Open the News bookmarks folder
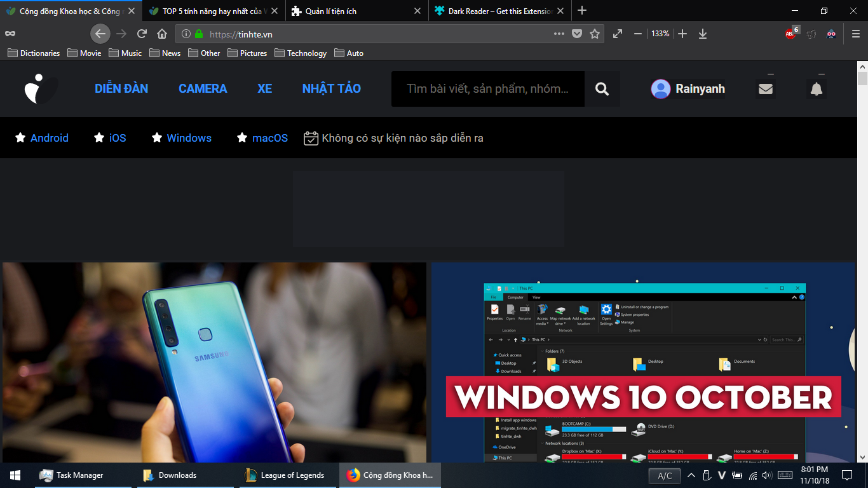The width and height of the screenshot is (868, 488). pyautogui.click(x=165, y=53)
